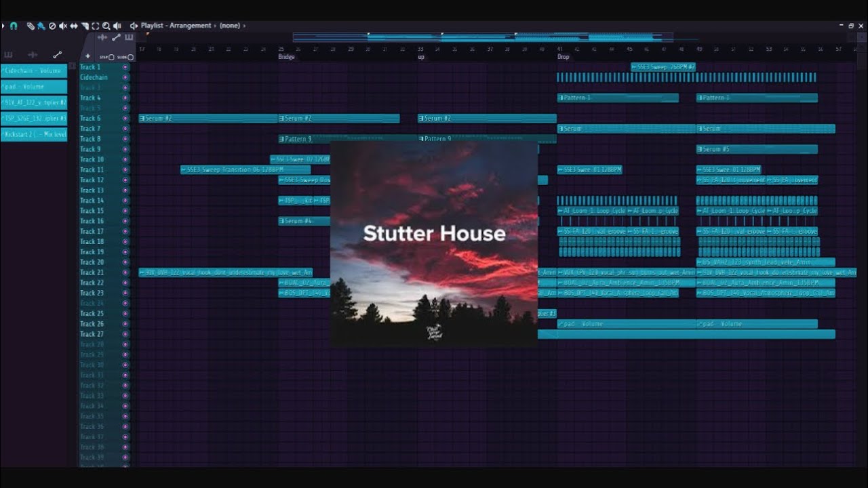This screenshot has height=488, width=868.
Task: Select pad - Volume automation clip at bar 41
Action: (x=626, y=324)
